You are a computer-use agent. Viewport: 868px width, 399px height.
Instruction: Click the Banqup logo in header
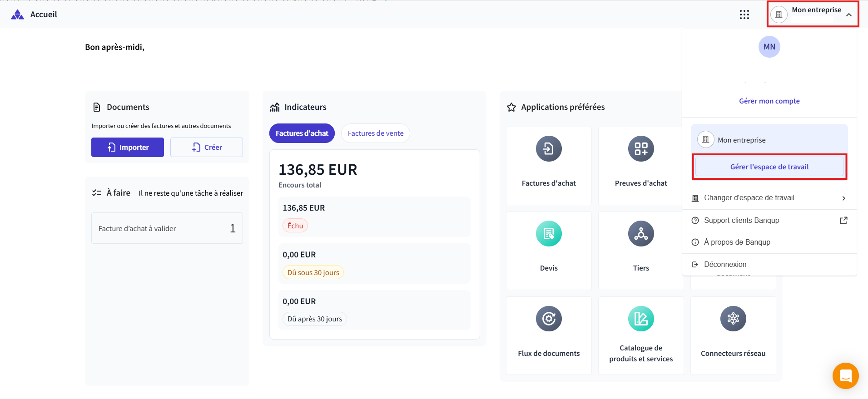click(17, 15)
